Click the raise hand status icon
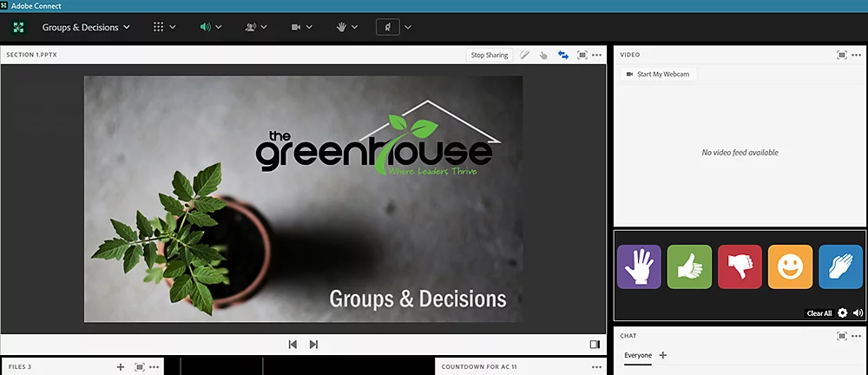 (x=341, y=27)
